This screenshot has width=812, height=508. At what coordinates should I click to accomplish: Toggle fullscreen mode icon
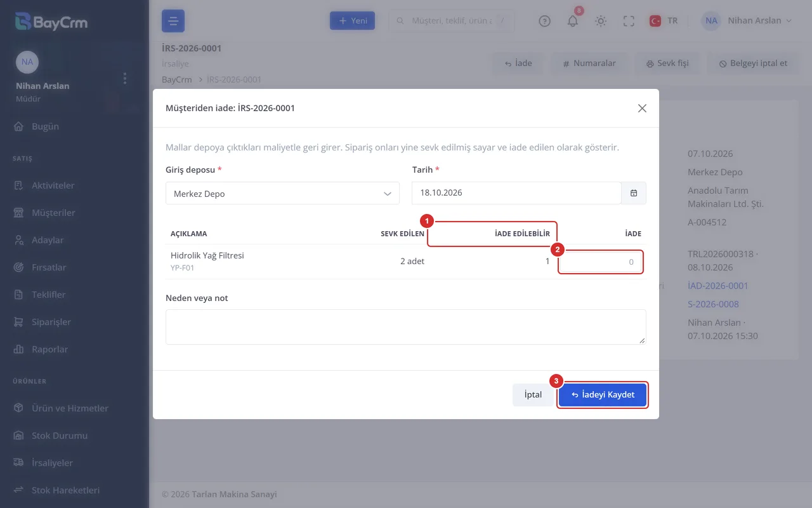point(629,21)
